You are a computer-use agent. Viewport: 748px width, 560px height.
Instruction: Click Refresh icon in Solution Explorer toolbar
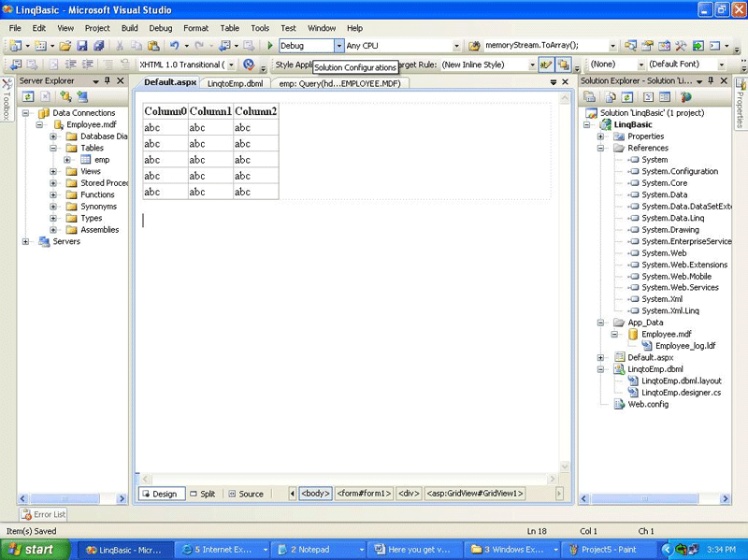click(626, 96)
